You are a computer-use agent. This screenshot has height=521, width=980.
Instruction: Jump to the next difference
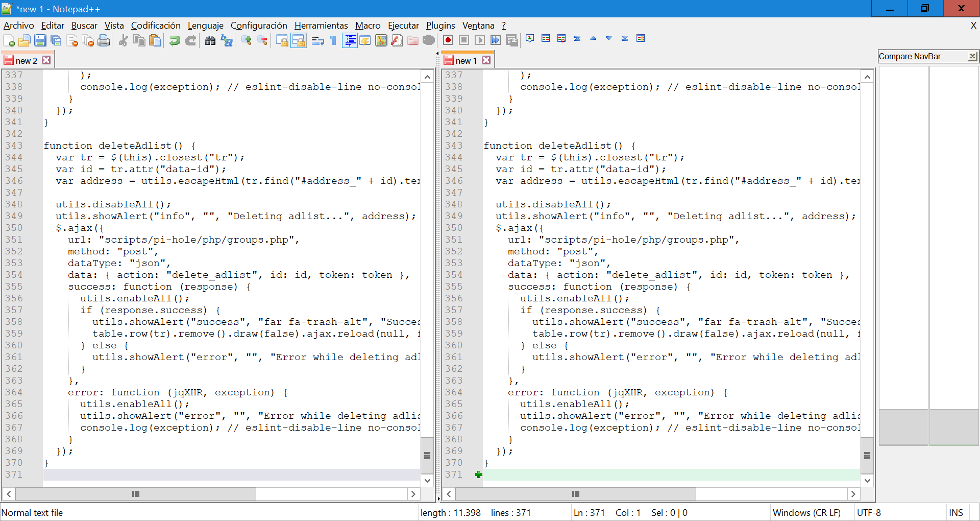pos(608,39)
